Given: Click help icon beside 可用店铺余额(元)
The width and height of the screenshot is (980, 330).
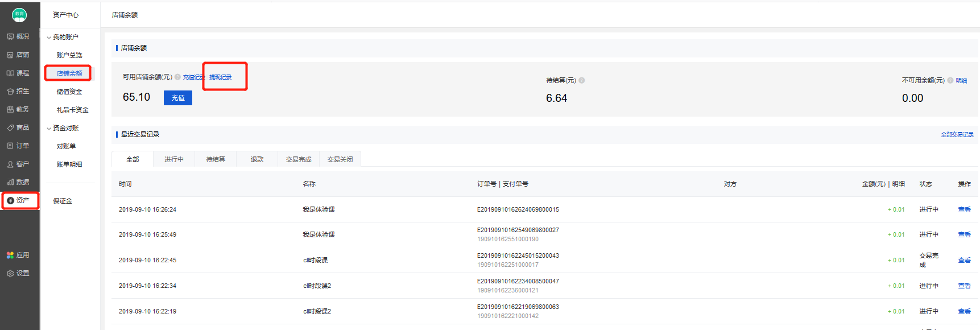Looking at the screenshot, I should [177, 77].
